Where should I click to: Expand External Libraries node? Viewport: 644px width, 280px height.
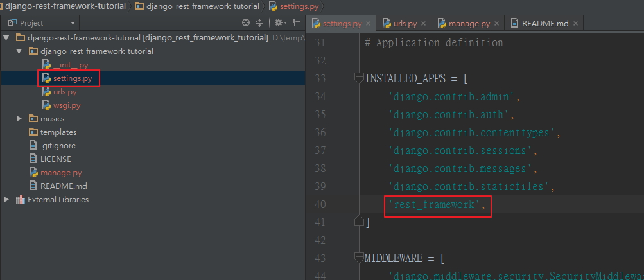pyautogui.click(x=6, y=200)
